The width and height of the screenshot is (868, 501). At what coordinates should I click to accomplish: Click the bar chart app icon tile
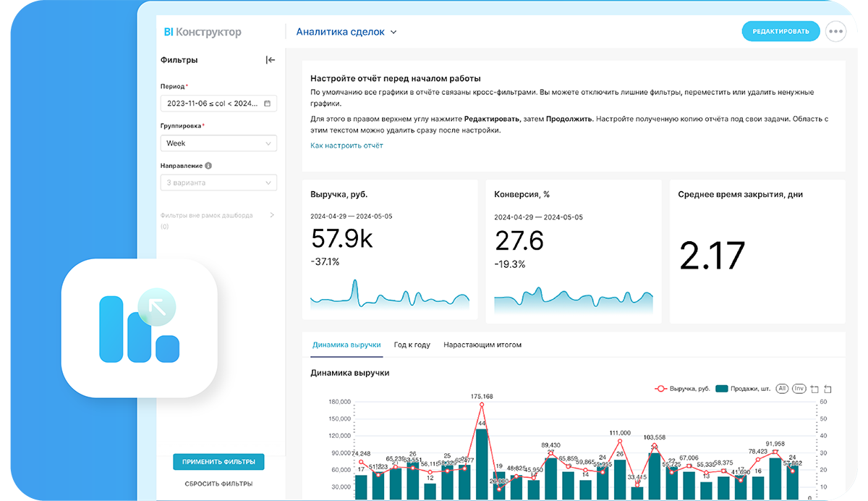[140, 328]
